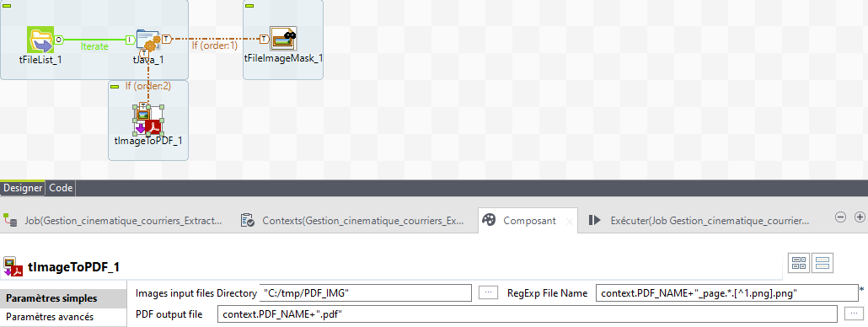Switch to row layout view icon
Image resolution: width=868 pixels, height=327 pixels.
click(x=822, y=264)
